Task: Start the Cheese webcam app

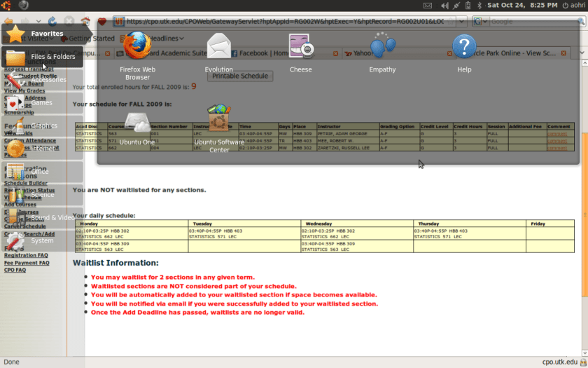Action: point(300,53)
